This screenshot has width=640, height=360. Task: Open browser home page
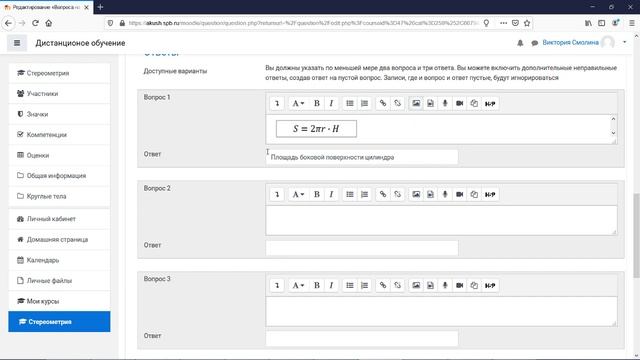pos(49,23)
